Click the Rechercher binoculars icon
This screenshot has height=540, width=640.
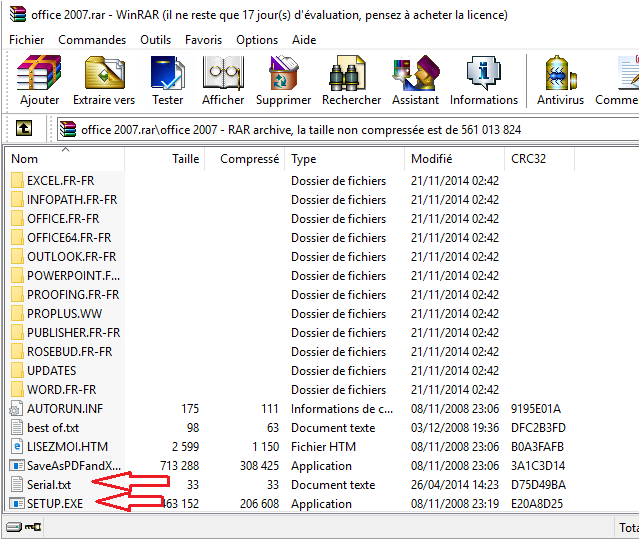[x=347, y=73]
